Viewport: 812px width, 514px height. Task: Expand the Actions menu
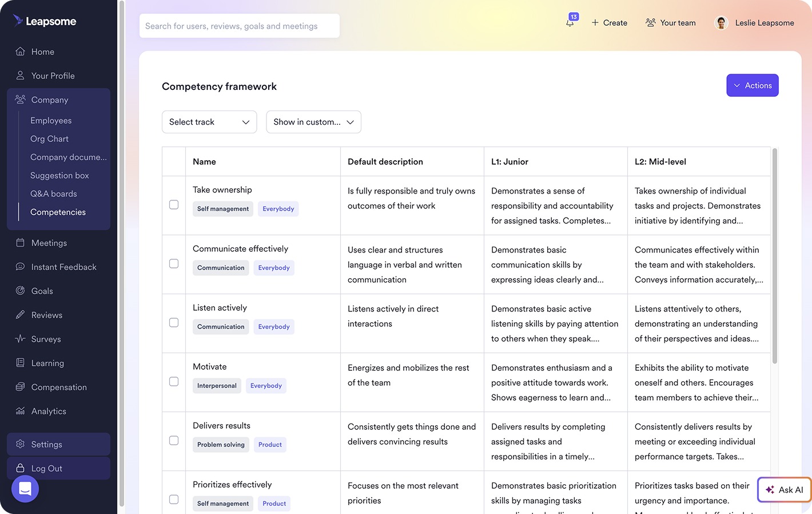tap(752, 85)
